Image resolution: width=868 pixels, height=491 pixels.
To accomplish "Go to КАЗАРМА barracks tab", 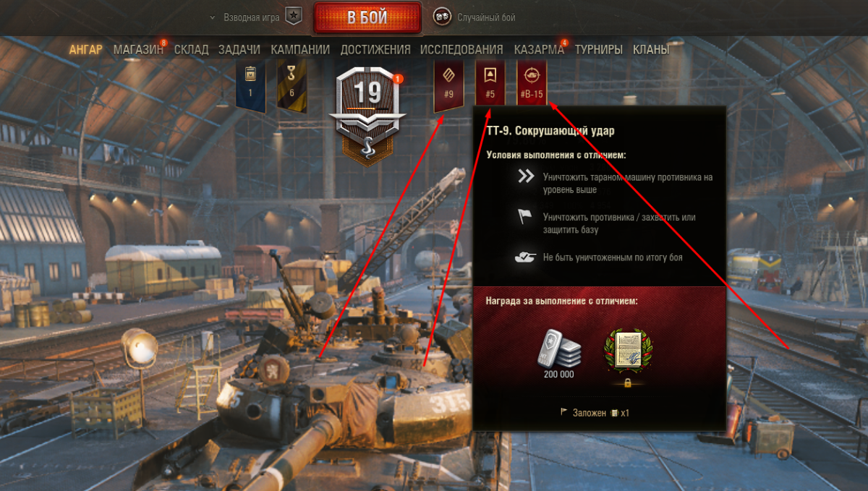I will (x=539, y=50).
